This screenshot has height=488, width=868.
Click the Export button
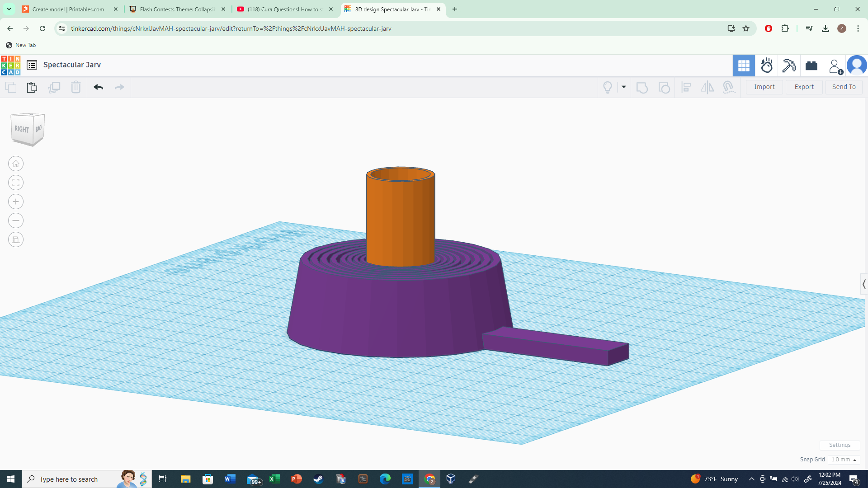(x=804, y=87)
